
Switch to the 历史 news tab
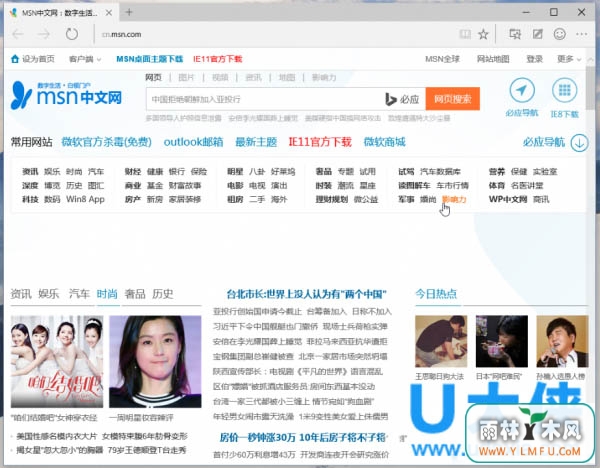(x=163, y=294)
